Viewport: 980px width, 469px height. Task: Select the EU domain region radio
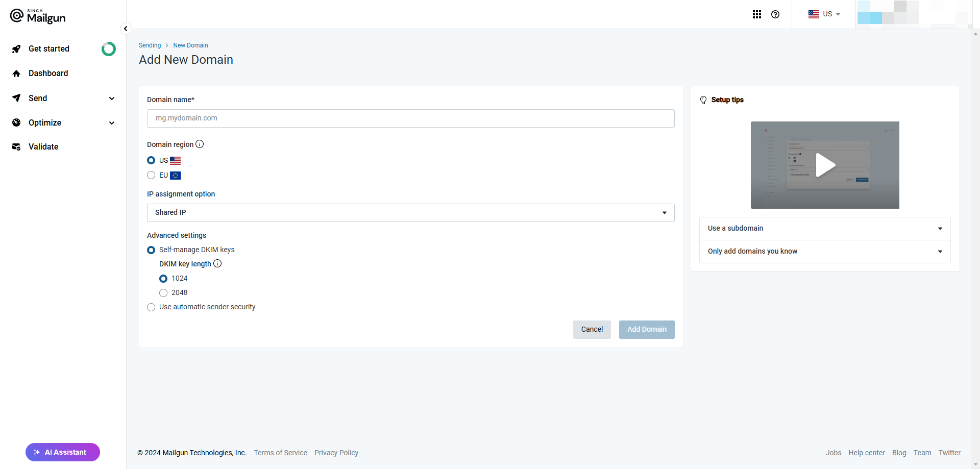[151, 175]
